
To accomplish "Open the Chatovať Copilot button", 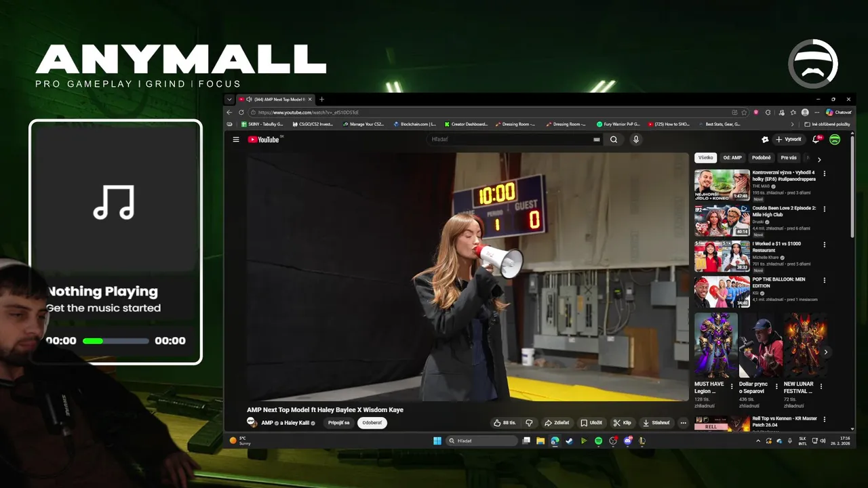I will click(838, 113).
